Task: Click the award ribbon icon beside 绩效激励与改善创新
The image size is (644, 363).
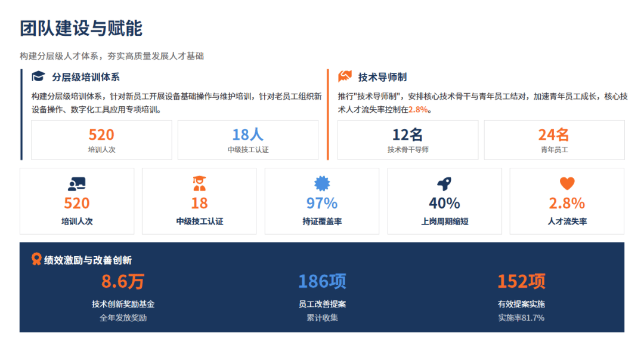Action: tap(36, 259)
